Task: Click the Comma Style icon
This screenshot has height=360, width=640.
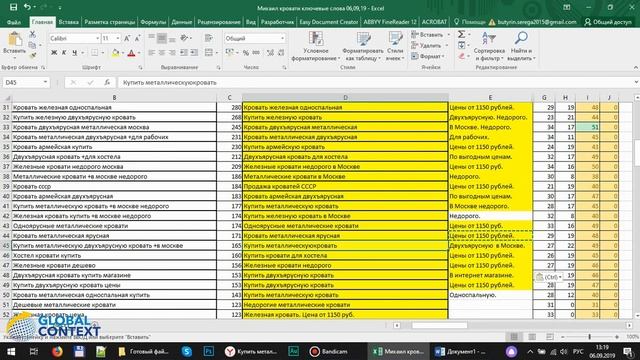Action: coord(256,53)
